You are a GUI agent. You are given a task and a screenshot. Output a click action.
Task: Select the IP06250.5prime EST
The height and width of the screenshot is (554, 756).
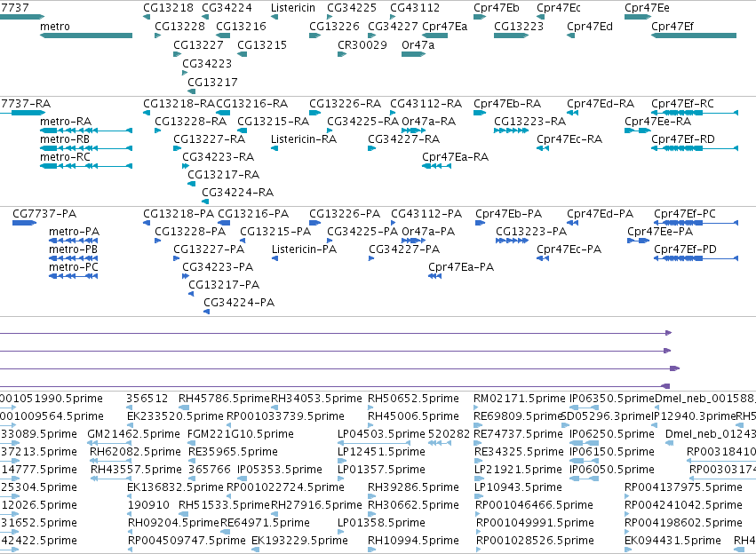pyautogui.click(x=584, y=443)
